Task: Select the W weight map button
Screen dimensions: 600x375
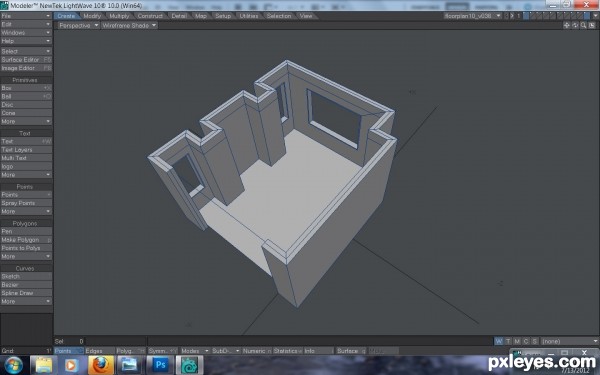Action: click(499, 341)
